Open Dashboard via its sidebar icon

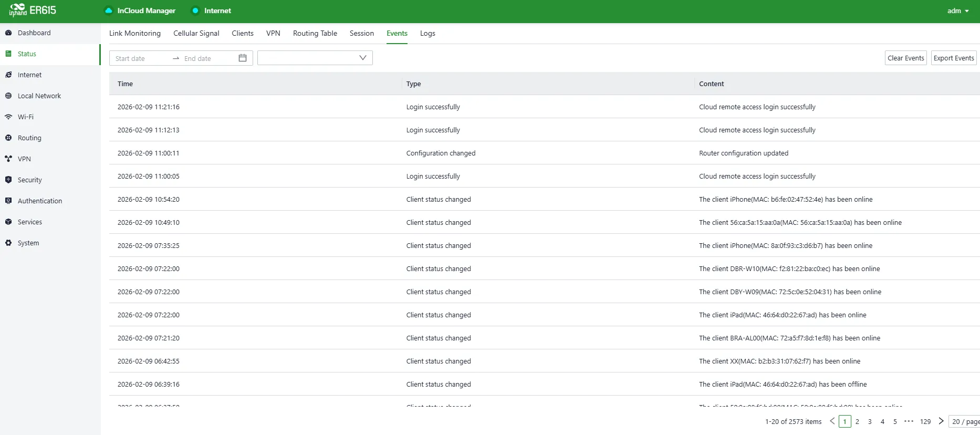tap(8, 33)
